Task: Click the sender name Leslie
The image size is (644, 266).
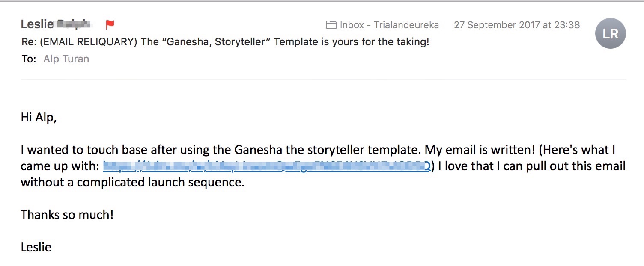Action: click(36, 25)
